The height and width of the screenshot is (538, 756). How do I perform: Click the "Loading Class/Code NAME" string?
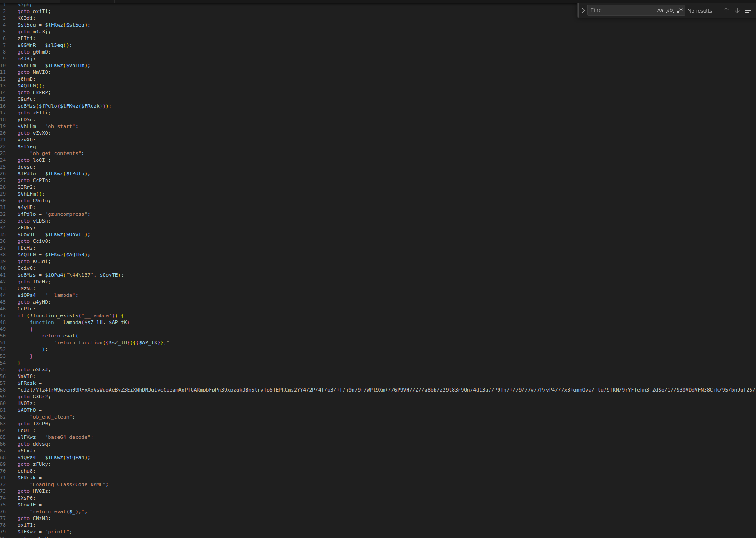[x=68, y=484]
